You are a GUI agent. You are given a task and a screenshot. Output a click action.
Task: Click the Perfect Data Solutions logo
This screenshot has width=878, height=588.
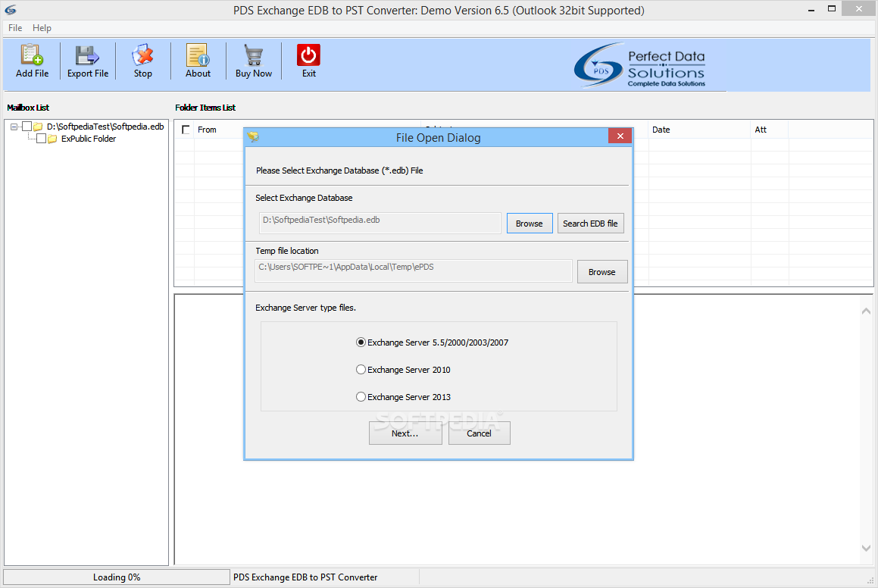click(x=639, y=66)
